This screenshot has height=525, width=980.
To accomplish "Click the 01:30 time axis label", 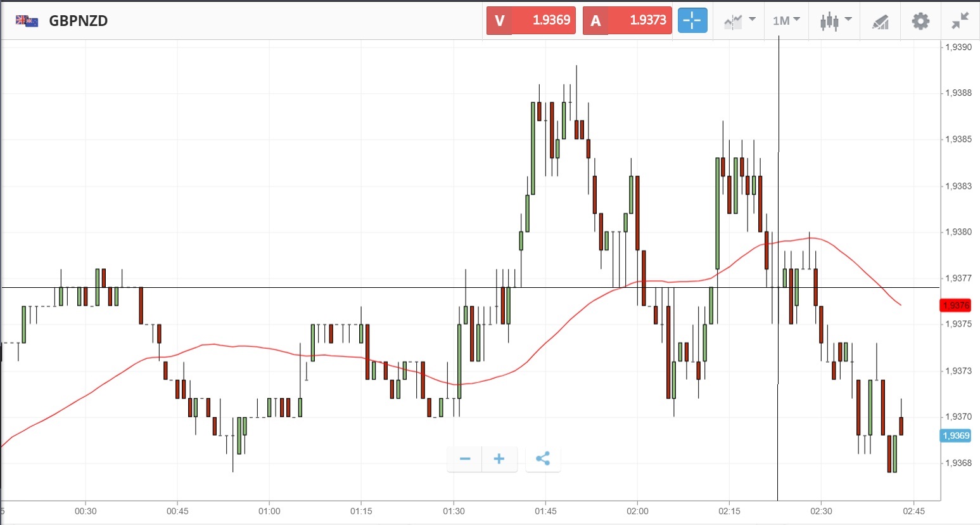I will click(454, 511).
